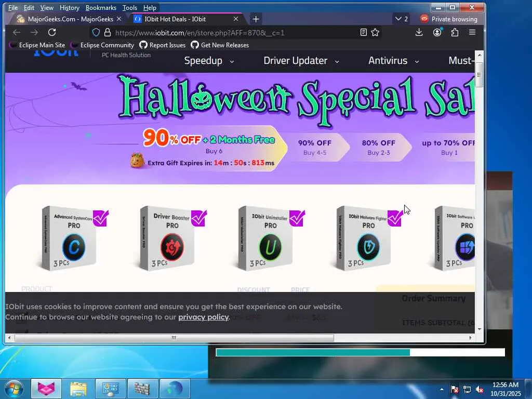Select the IObit Hot Deals tab
Screen dimensions: 532x399
(186, 19)
